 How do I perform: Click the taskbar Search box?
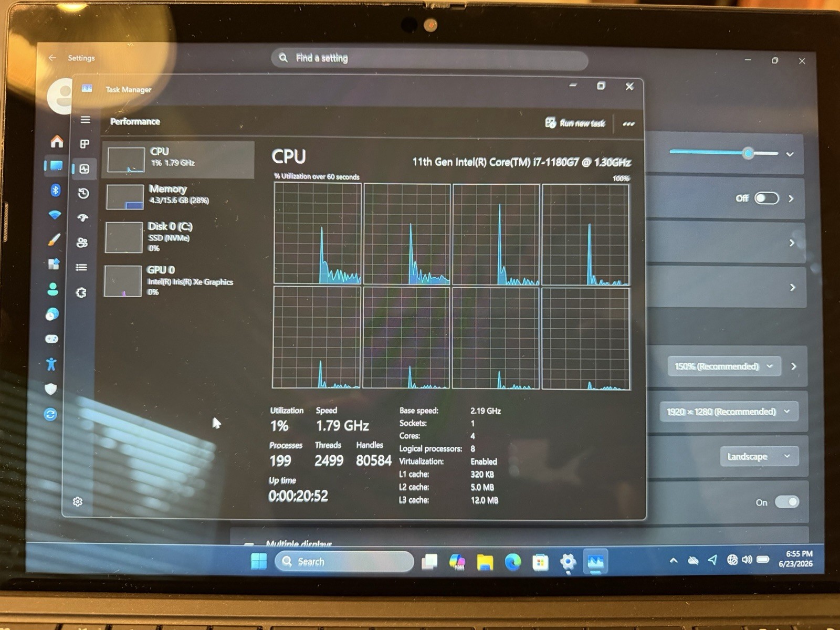point(344,562)
